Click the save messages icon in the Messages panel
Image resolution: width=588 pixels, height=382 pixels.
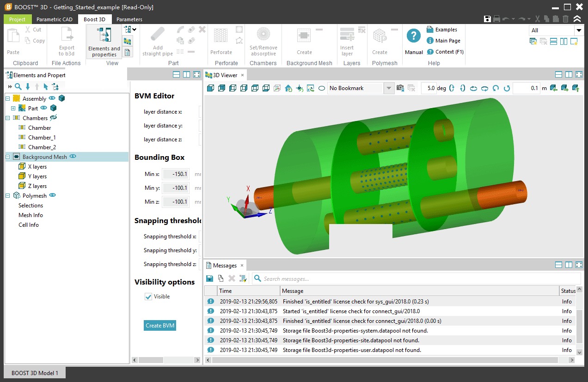(209, 278)
